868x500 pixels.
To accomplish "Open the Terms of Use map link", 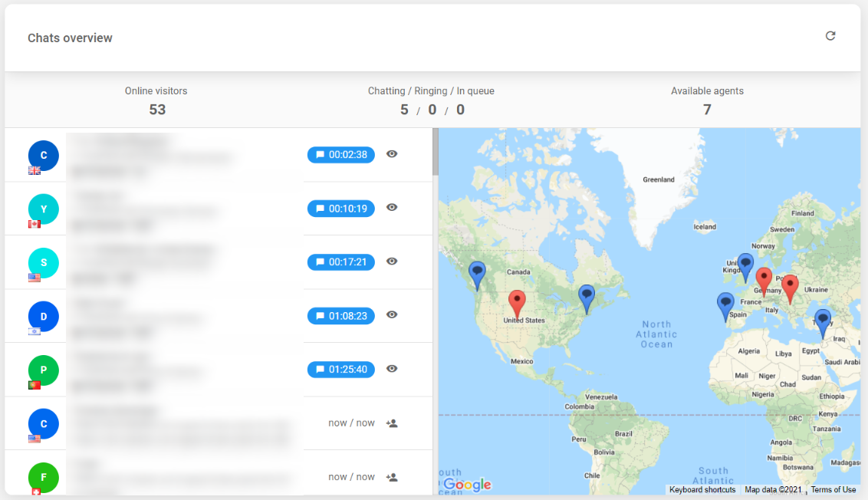I will pyautogui.click(x=833, y=490).
